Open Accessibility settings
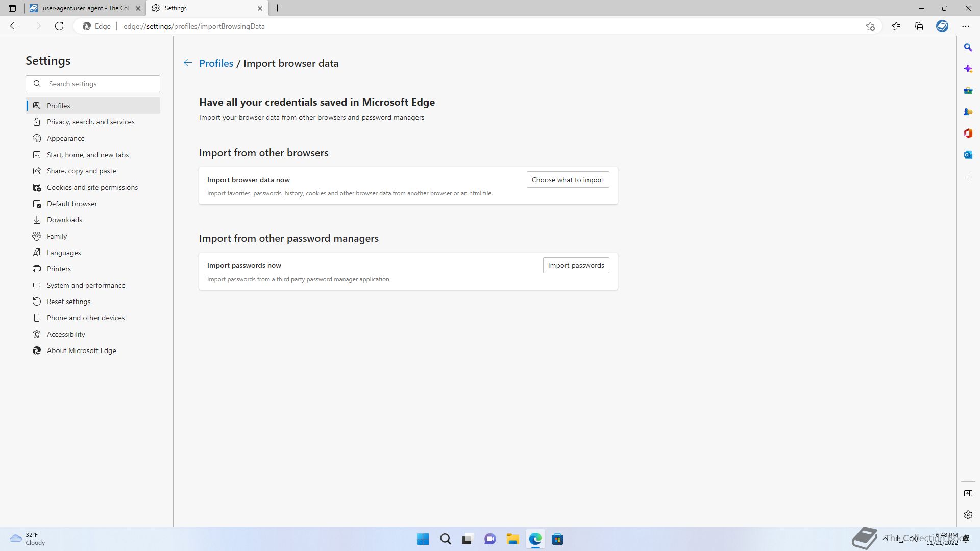 tap(93, 334)
